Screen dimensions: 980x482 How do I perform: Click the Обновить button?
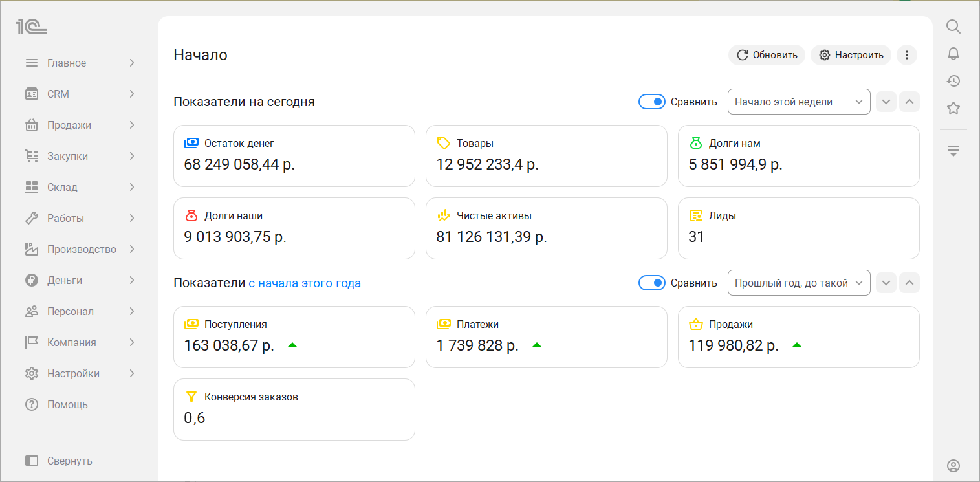(767, 55)
